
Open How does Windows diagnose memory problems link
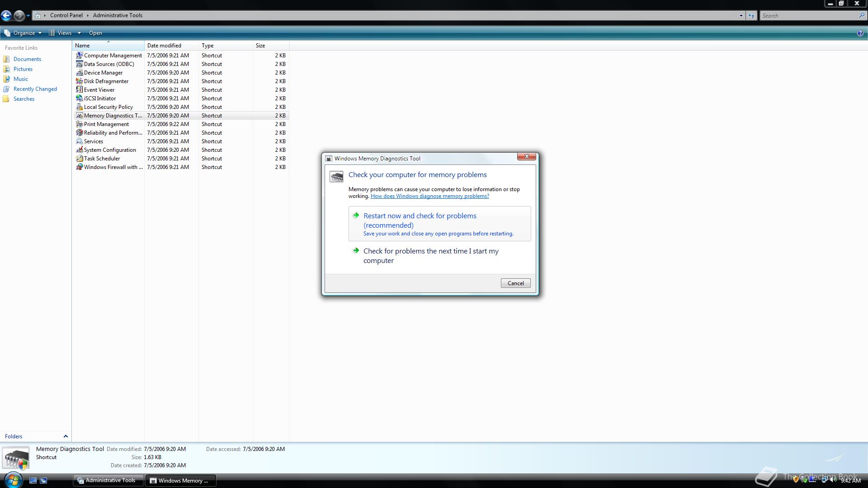point(429,196)
